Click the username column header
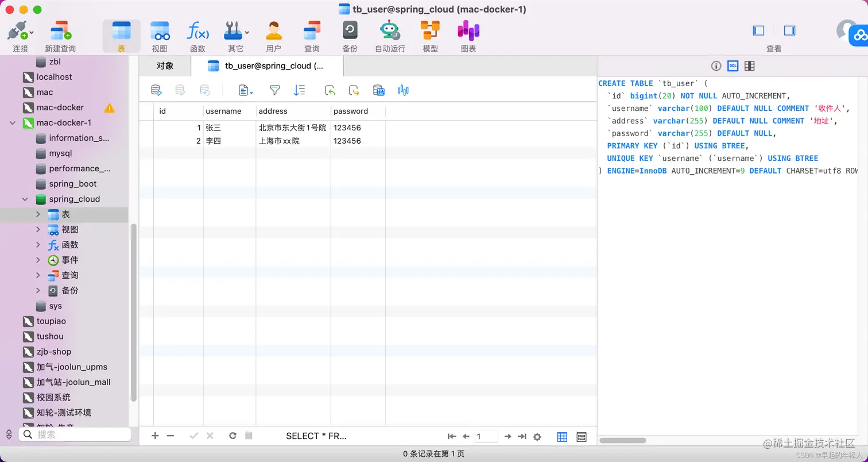The height and width of the screenshot is (462, 868). click(230, 111)
